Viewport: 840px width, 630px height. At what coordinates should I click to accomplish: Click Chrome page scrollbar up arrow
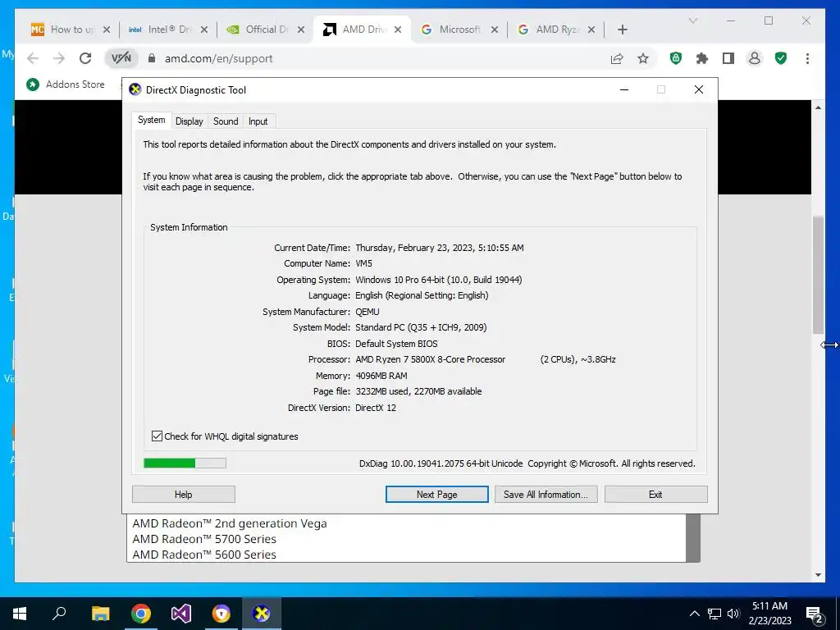(818, 107)
